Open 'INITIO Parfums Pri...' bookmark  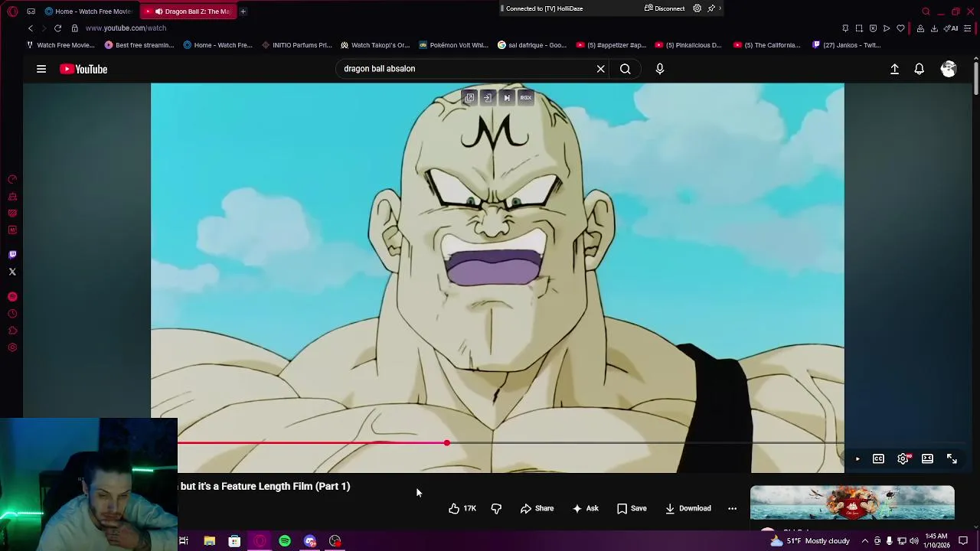click(297, 45)
